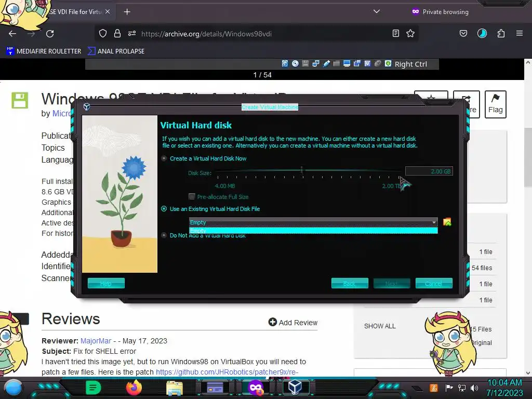The height and width of the screenshot is (399, 532).
Task: Click the Microsoft author link
Action: [61, 113]
